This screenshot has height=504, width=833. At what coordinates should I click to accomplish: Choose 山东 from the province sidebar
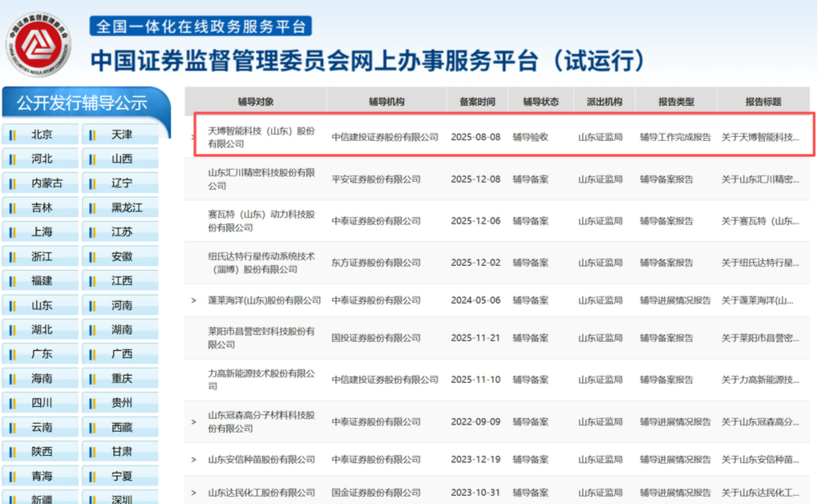42,305
